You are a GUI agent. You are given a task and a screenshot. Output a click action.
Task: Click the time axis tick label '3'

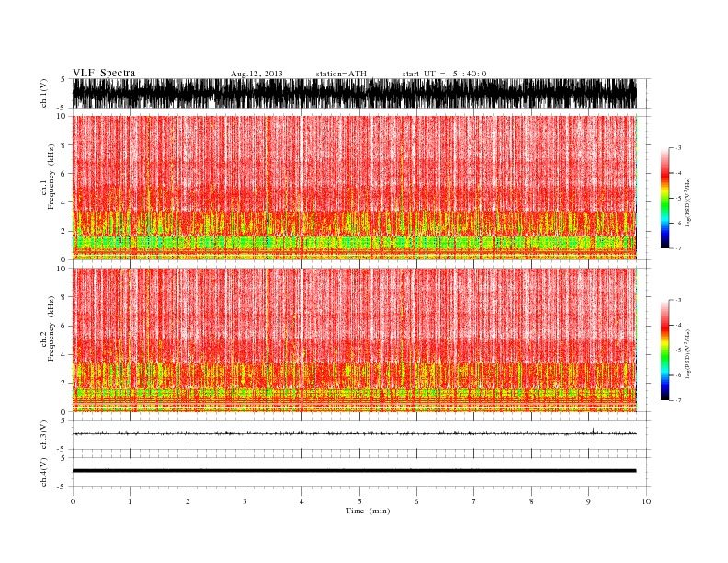tap(245, 501)
